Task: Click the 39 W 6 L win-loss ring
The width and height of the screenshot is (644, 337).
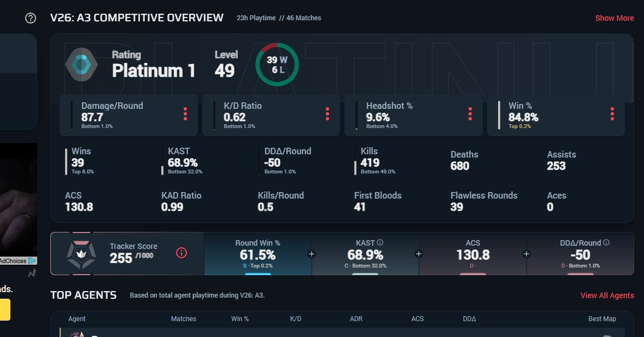Action: click(x=277, y=65)
